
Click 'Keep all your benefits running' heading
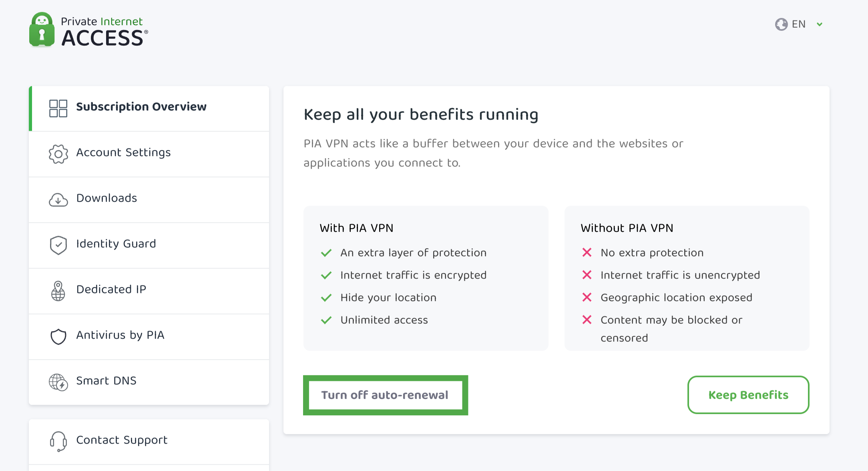click(x=421, y=115)
